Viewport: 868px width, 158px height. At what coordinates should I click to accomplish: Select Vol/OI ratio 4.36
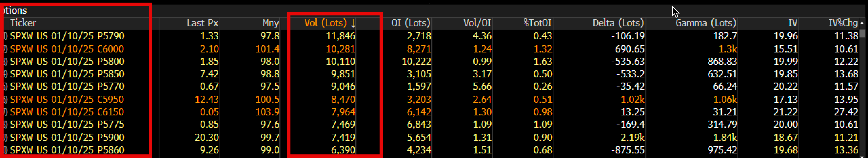[x=482, y=36]
